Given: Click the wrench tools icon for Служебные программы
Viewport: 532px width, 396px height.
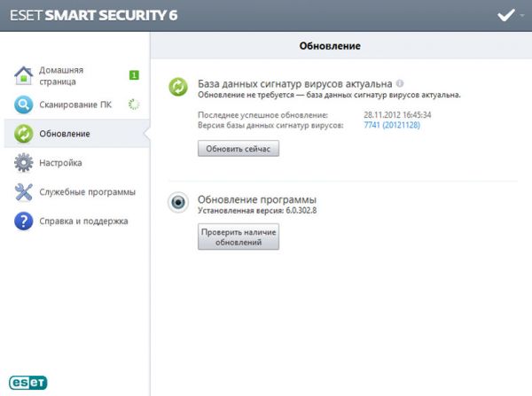Looking at the screenshot, I should (x=23, y=192).
